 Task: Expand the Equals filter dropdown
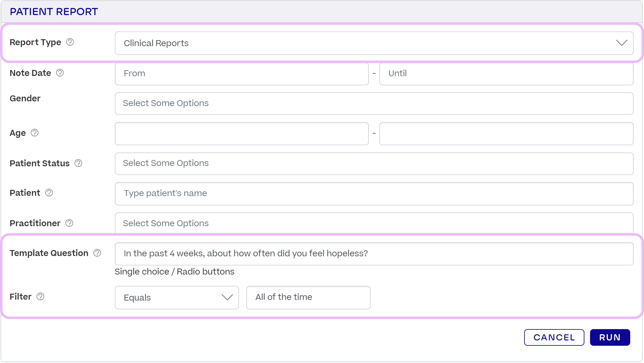point(228,297)
